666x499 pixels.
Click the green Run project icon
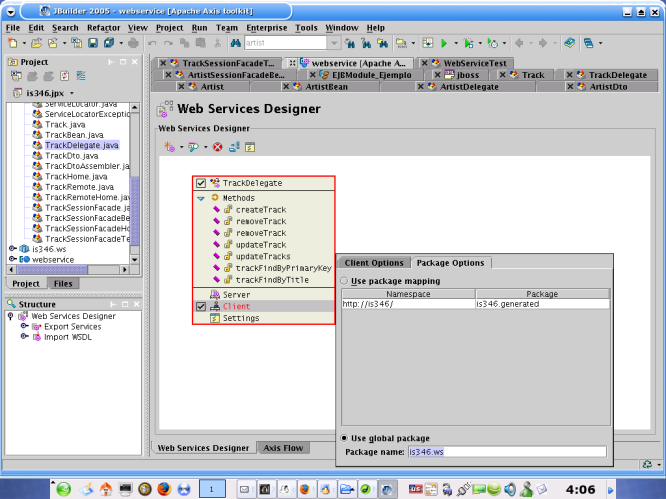[442, 44]
